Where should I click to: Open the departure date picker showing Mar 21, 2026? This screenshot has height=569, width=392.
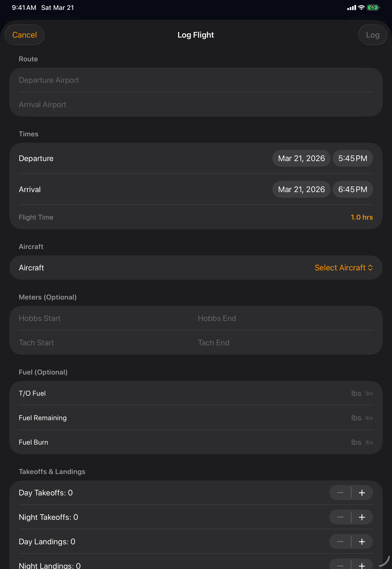click(x=301, y=158)
